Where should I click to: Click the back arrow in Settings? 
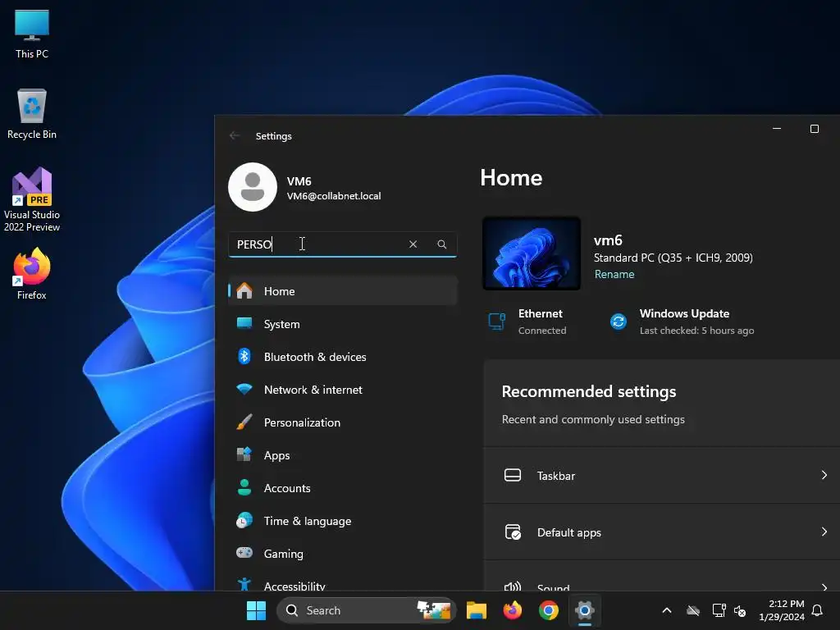[234, 135]
